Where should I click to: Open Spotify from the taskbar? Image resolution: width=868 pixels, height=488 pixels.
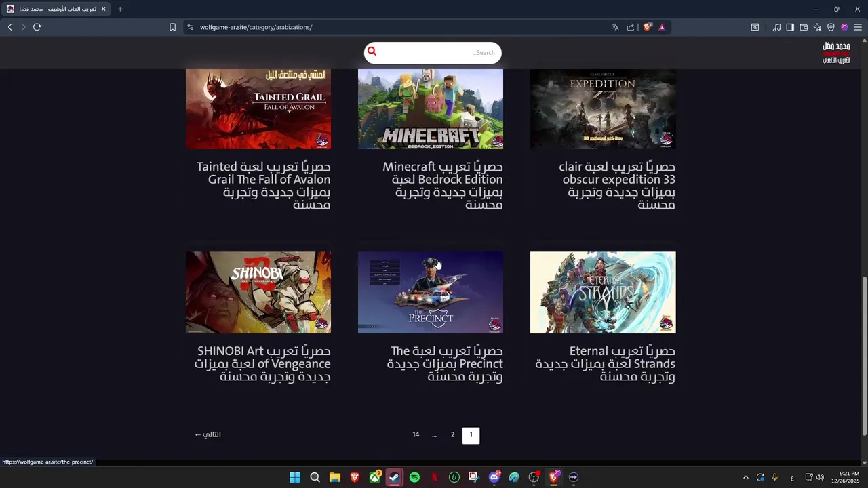414,477
